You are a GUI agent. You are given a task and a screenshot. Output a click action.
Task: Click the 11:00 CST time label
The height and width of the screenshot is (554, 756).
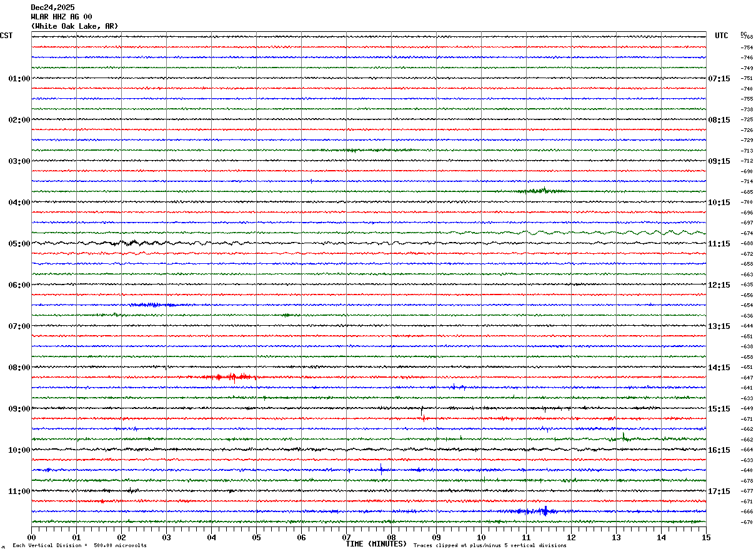pos(19,491)
